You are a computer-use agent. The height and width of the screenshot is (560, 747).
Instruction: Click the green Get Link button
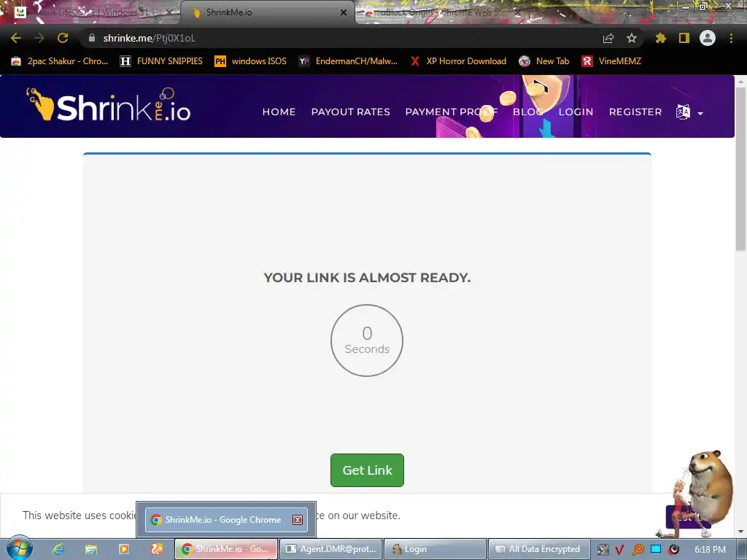tap(367, 470)
